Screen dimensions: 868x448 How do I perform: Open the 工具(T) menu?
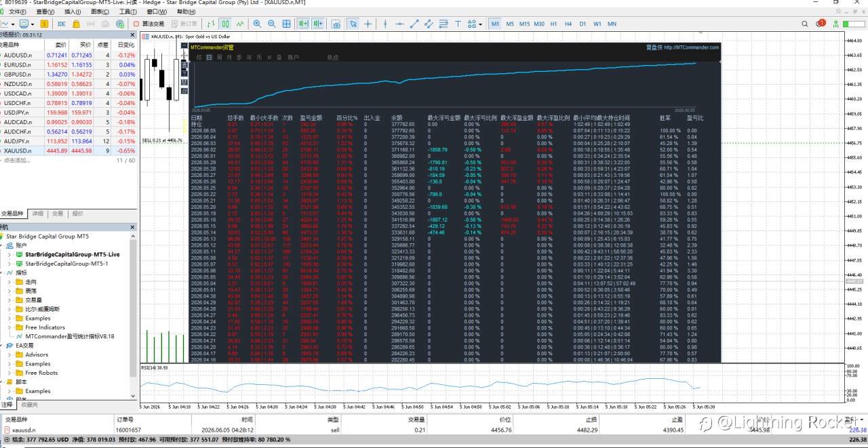click(127, 12)
